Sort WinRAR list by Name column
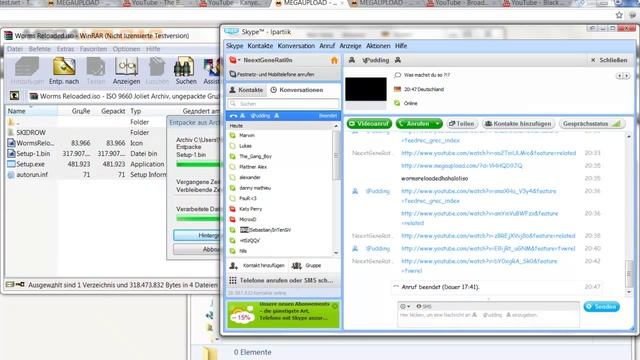This screenshot has height=360, width=640. (x=31, y=111)
